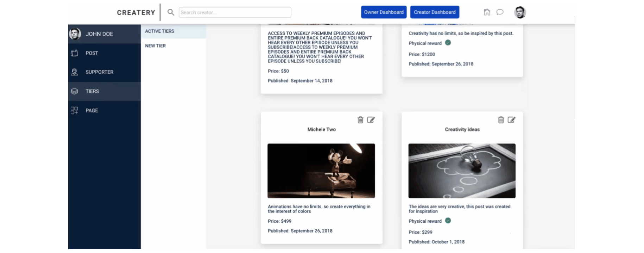Image resolution: width=644 pixels, height=253 pixels.
Task: Click the Tiers layers icon
Action: 74,91
